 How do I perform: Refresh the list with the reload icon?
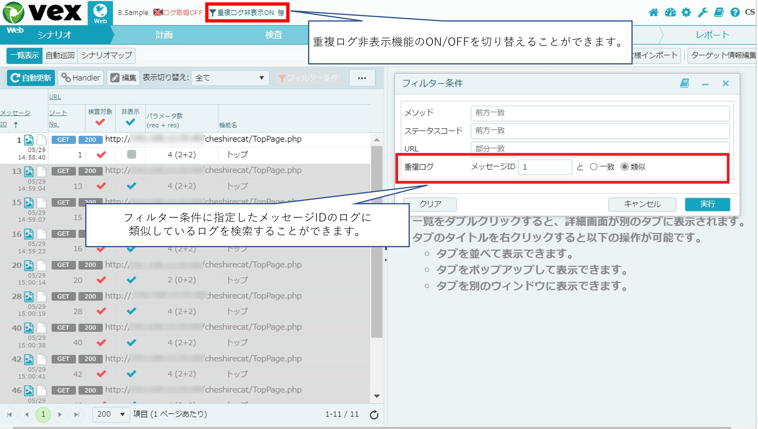374,414
